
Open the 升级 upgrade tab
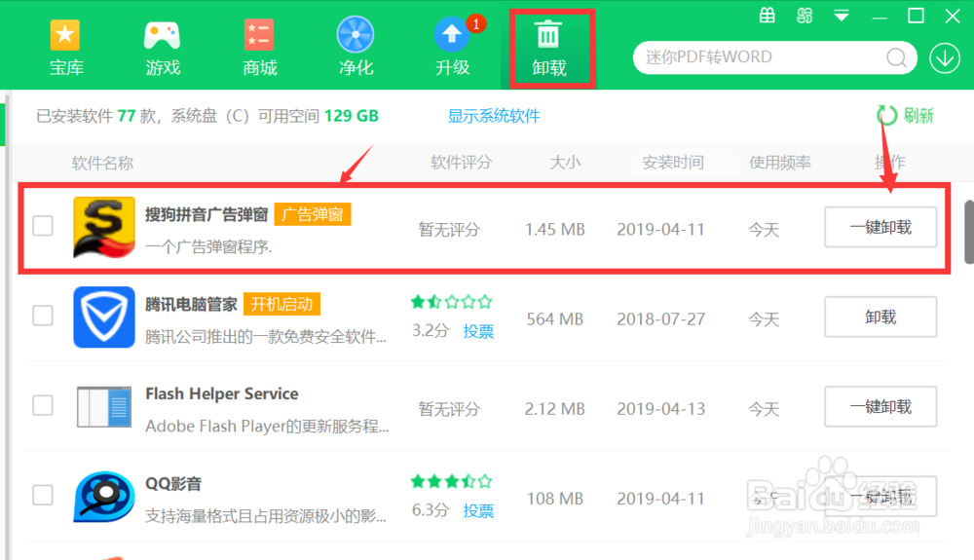tap(452, 47)
